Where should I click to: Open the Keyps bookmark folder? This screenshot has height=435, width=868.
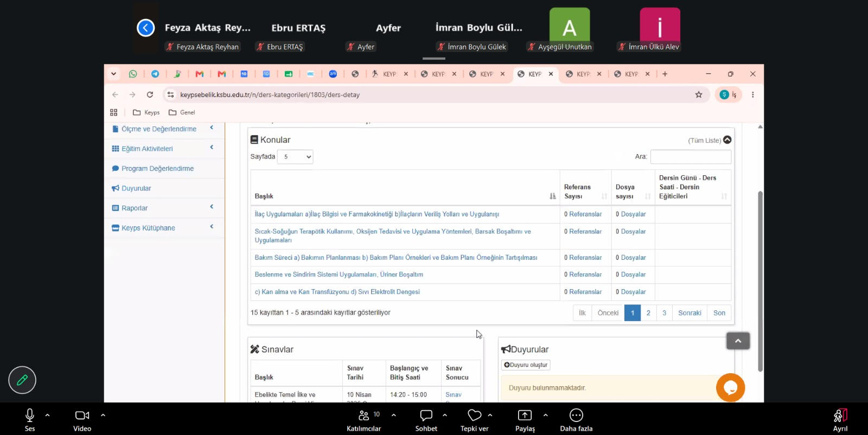[x=146, y=112]
